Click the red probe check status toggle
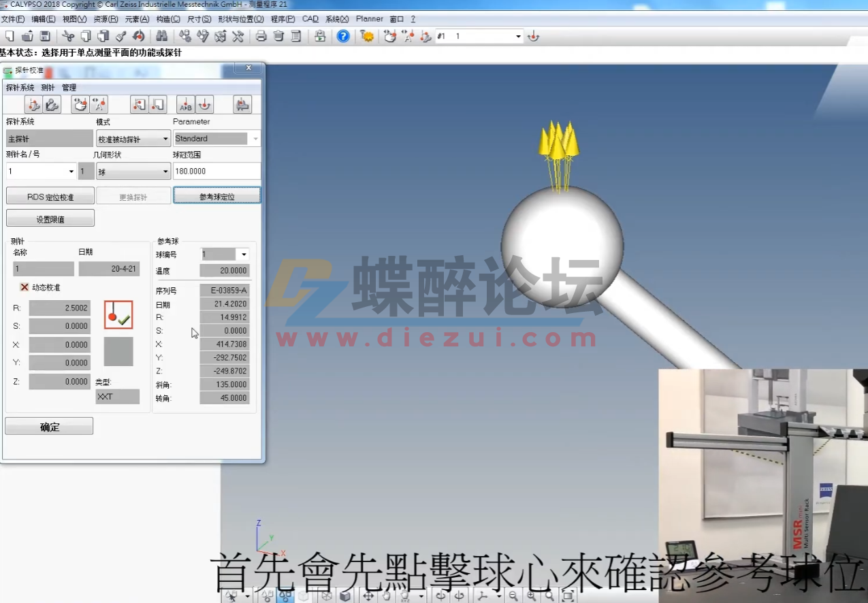The height and width of the screenshot is (603, 868). [x=118, y=315]
